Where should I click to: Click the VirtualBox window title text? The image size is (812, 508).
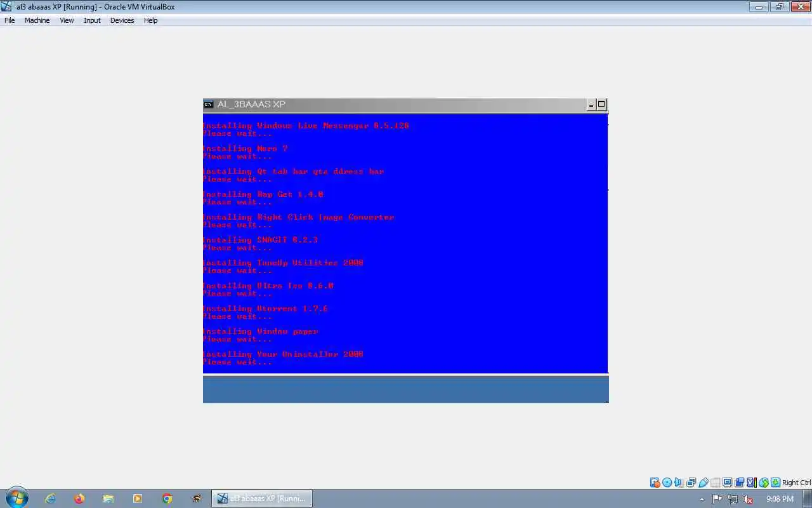point(96,7)
